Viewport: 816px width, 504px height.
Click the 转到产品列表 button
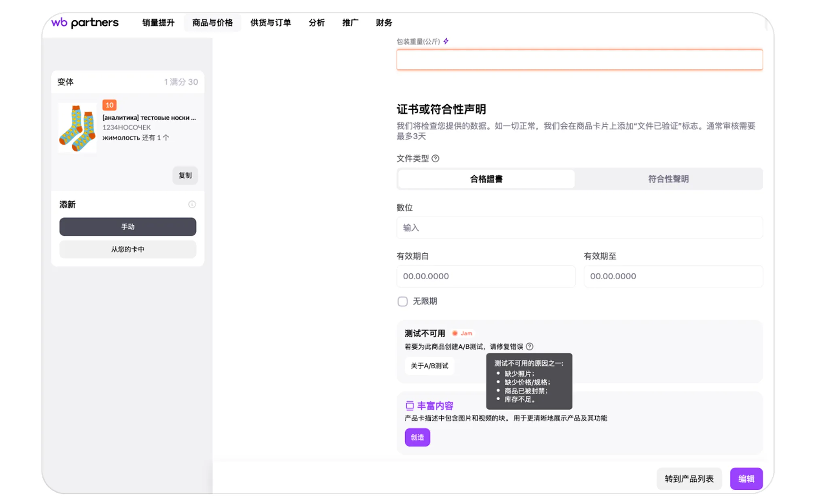click(689, 479)
